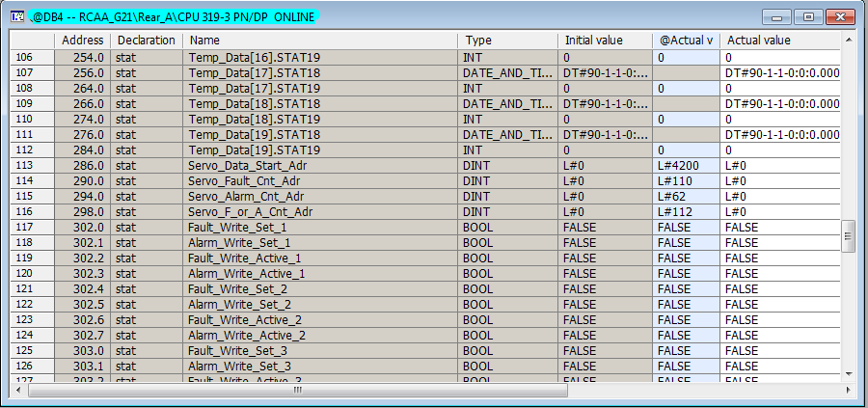868x408 pixels.
Task: Click Temp_Data[19].STAT18 name cell
Action: click(x=320, y=134)
